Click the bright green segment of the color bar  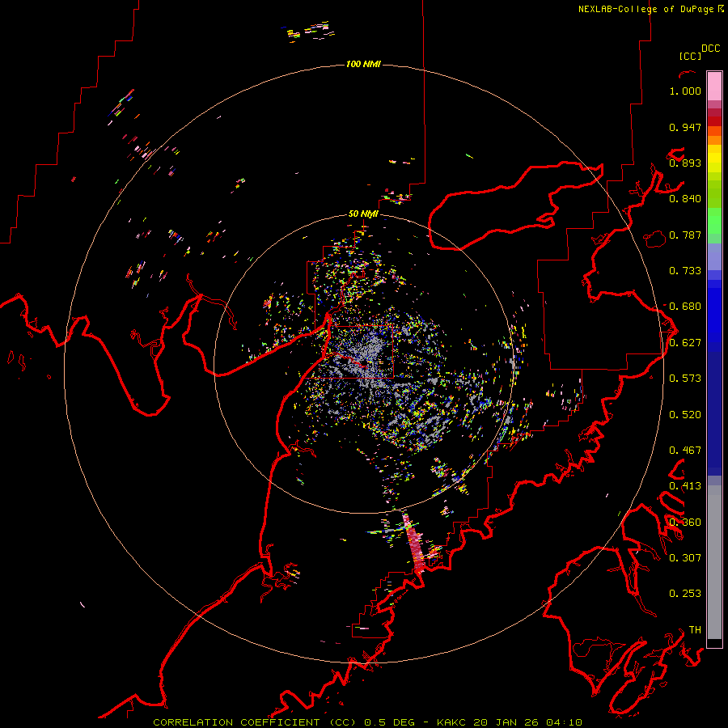click(714, 221)
